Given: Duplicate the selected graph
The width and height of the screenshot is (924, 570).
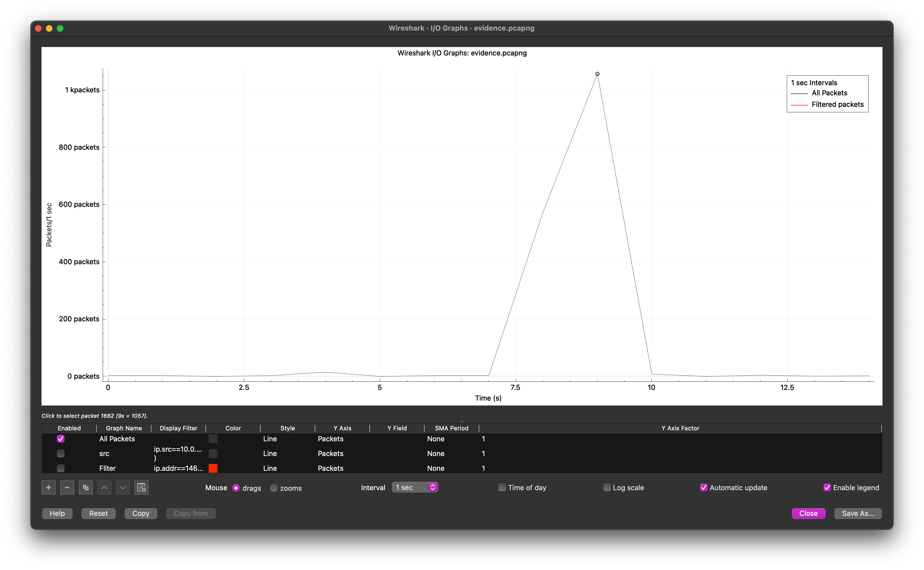Looking at the screenshot, I should (x=86, y=487).
